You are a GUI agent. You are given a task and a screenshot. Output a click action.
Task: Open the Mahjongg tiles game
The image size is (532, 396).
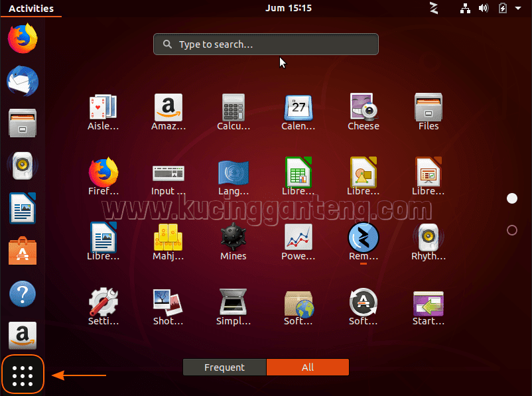pyautogui.click(x=168, y=237)
